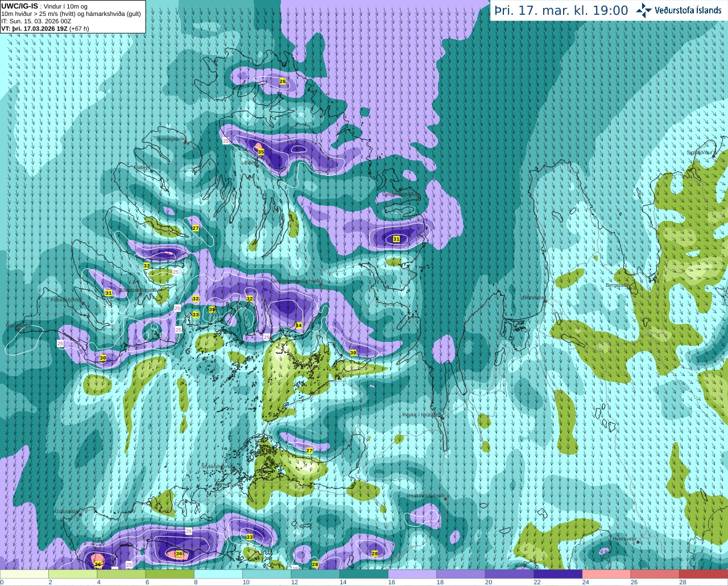Pick the 20–22 m/s legend swatch
Screen dimensions: 728x586
(511, 574)
